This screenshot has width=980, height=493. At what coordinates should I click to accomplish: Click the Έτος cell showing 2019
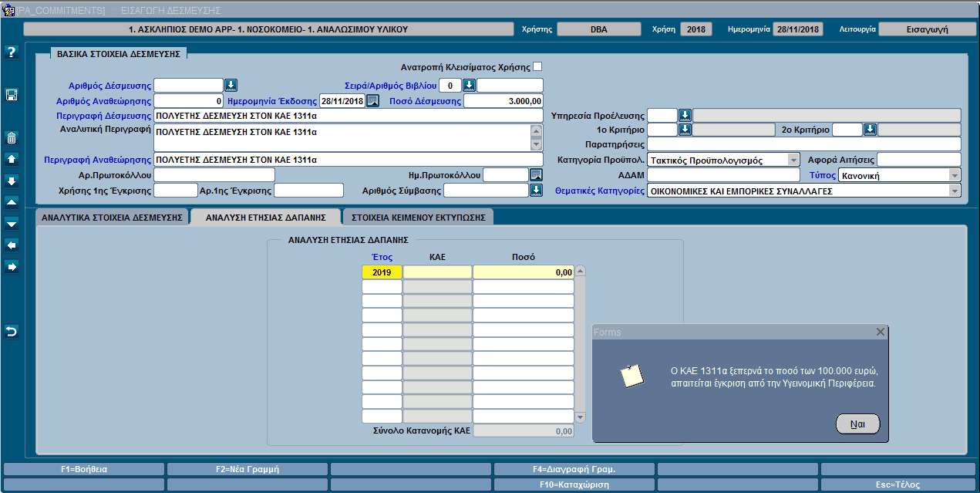[x=382, y=272]
